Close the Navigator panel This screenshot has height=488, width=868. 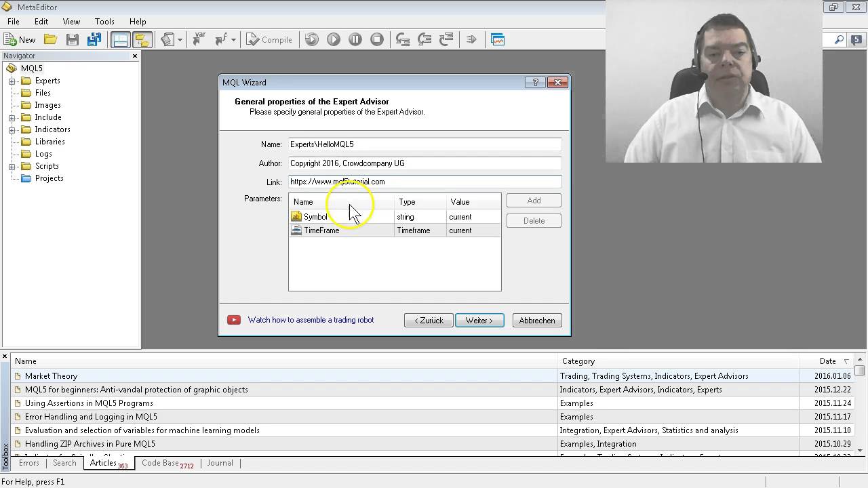click(x=135, y=56)
